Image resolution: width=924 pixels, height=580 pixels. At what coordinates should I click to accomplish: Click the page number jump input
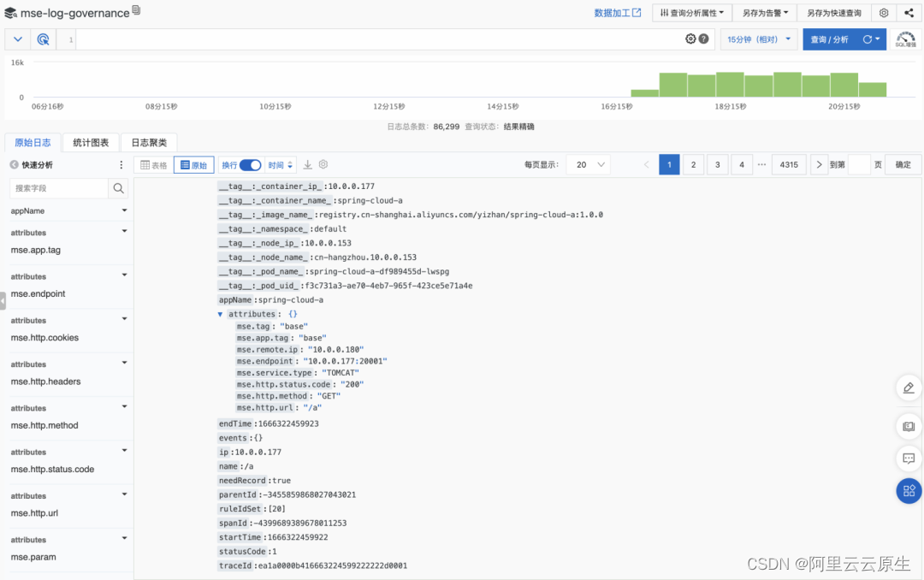(859, 165)
